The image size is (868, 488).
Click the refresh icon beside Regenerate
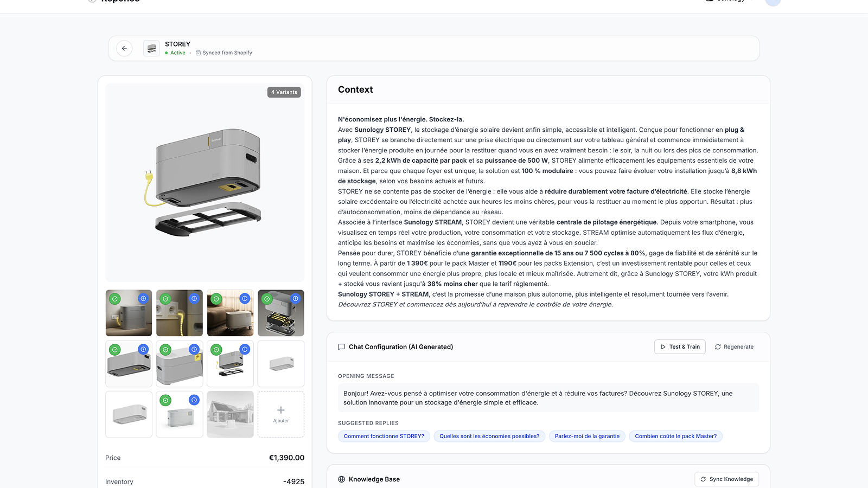pos(717,346)
